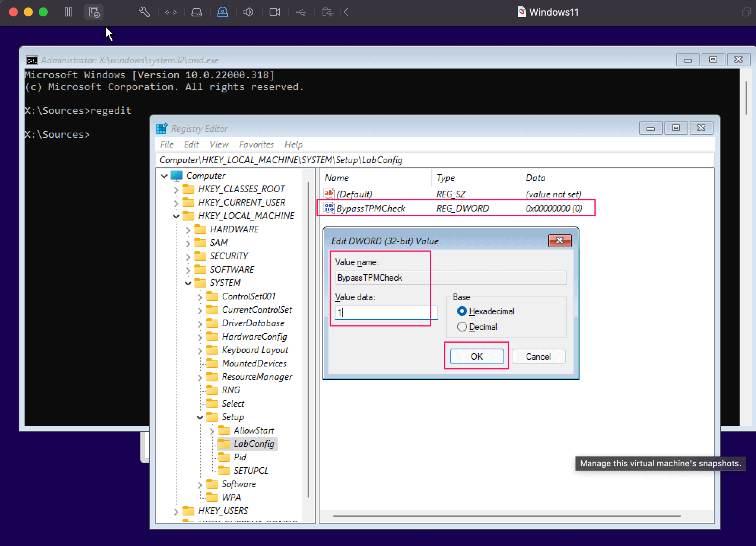Open the Favorites menu
756x546 pixels.
coord(257,144)
